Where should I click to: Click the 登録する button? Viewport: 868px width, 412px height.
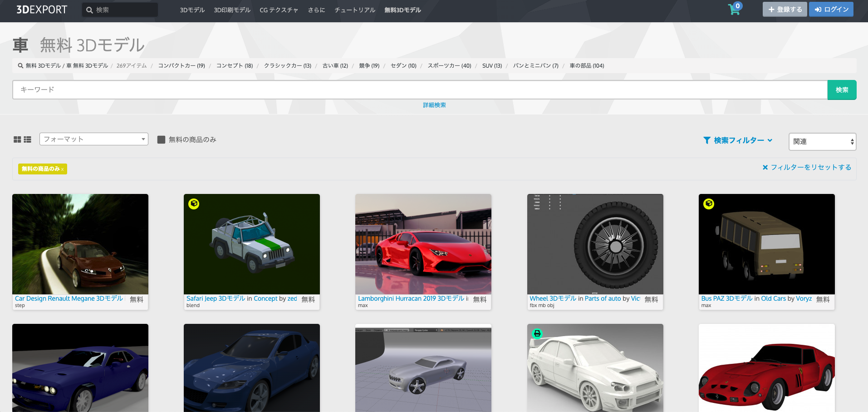tap(785, 9)
